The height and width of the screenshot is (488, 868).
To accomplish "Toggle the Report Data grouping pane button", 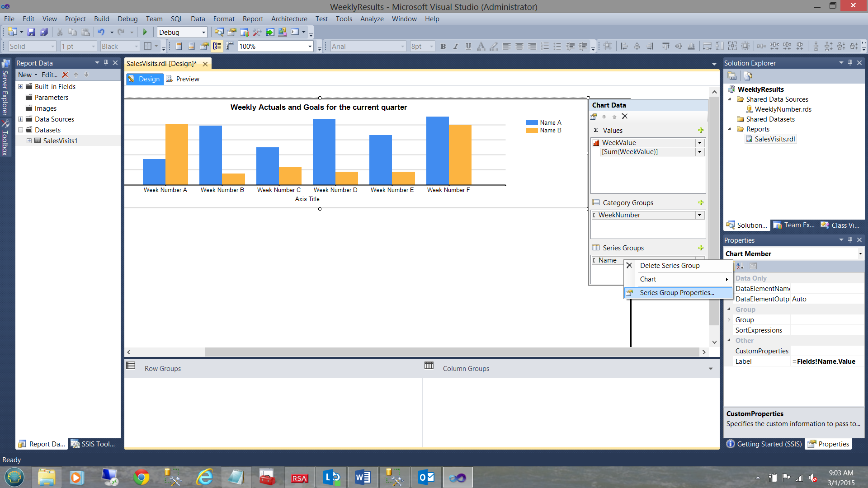I will point(217,46).
